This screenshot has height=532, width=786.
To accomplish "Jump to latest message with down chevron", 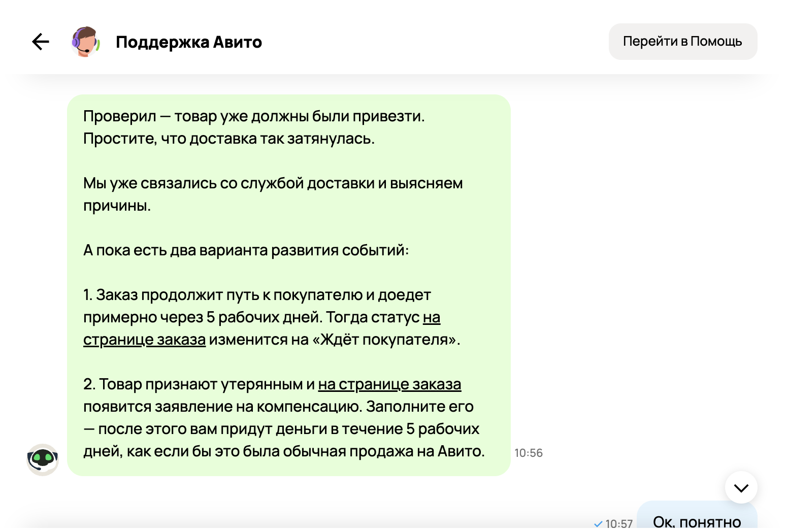I will click(x=741, y=488).
